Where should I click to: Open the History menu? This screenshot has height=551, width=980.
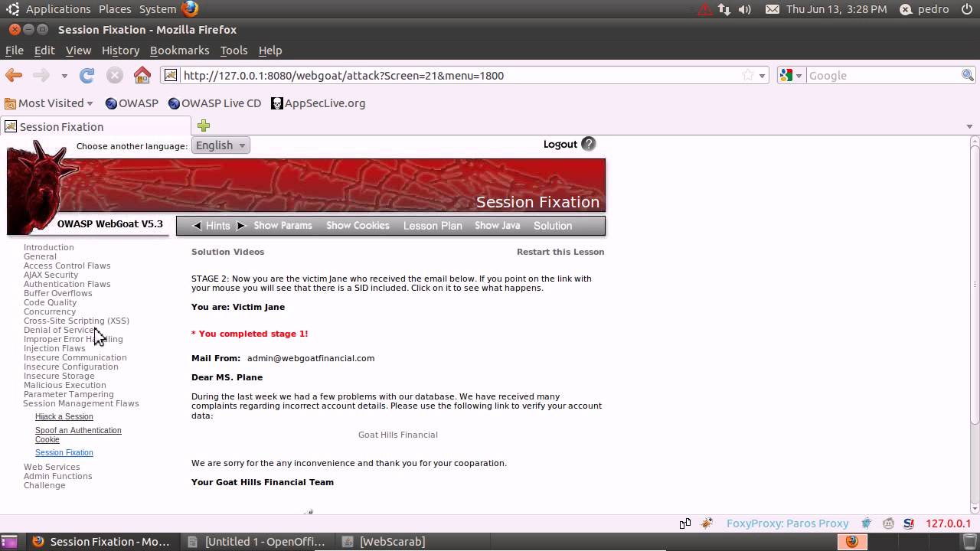click(120, 51)
